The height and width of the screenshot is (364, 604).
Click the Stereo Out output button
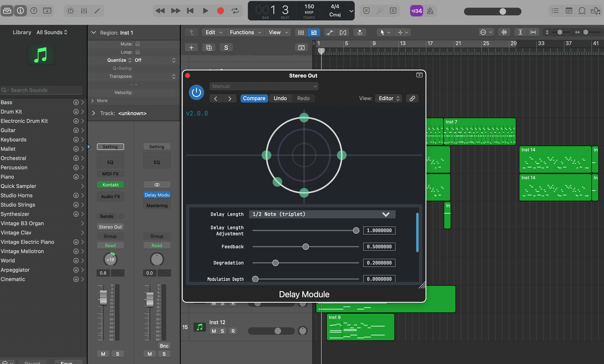pos(110,227)
